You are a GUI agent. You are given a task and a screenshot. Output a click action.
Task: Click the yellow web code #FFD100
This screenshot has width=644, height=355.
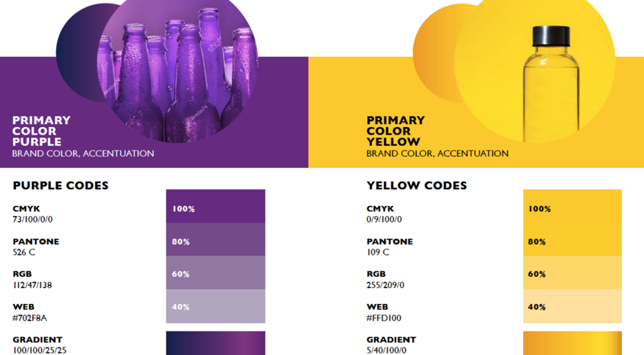point(384,318)
